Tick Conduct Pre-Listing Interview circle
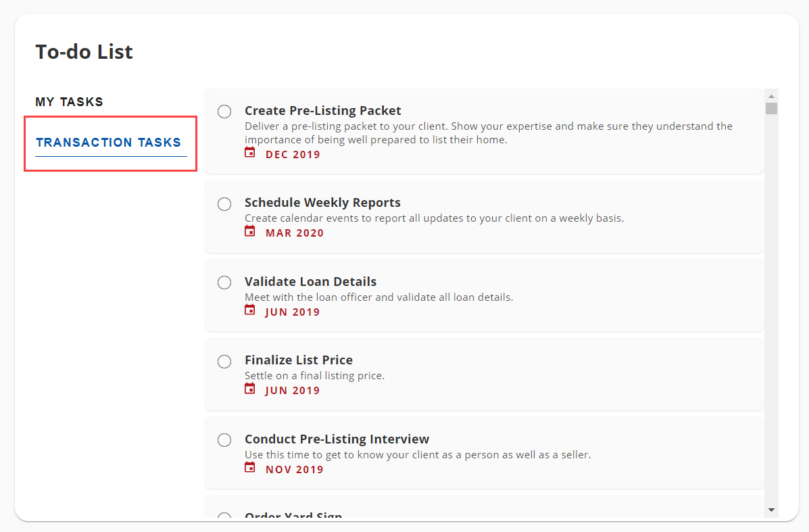Image resolution: width=809 pixels, height=532 pixels. 224,440
